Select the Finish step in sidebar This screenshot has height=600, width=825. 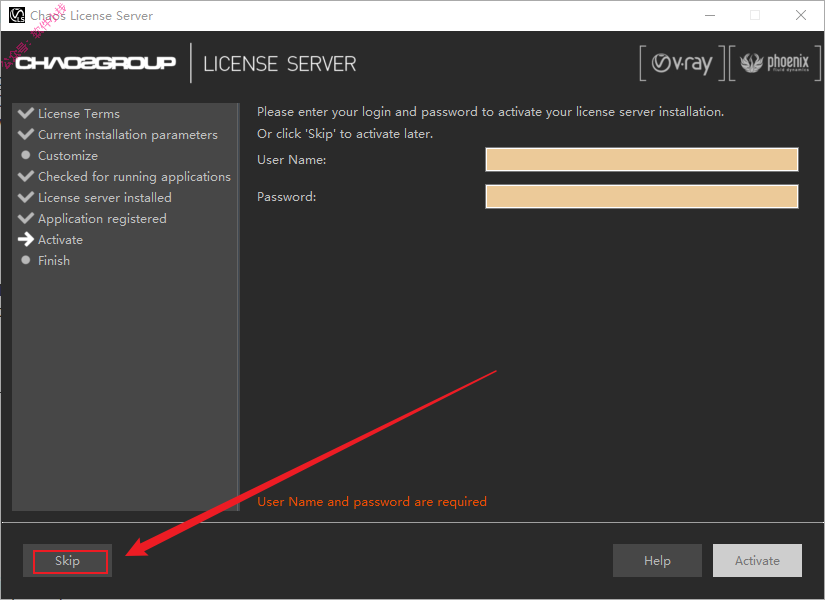pos(54,261)
